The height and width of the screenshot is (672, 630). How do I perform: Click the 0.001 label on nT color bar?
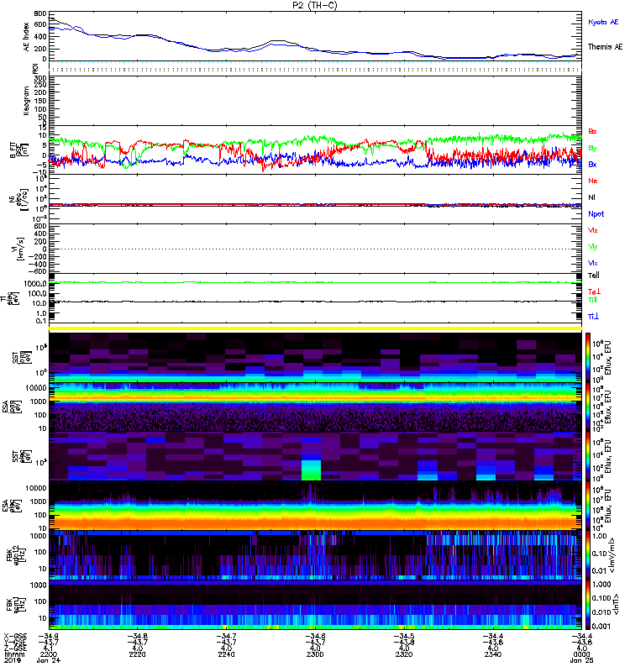tap(601, 626)
